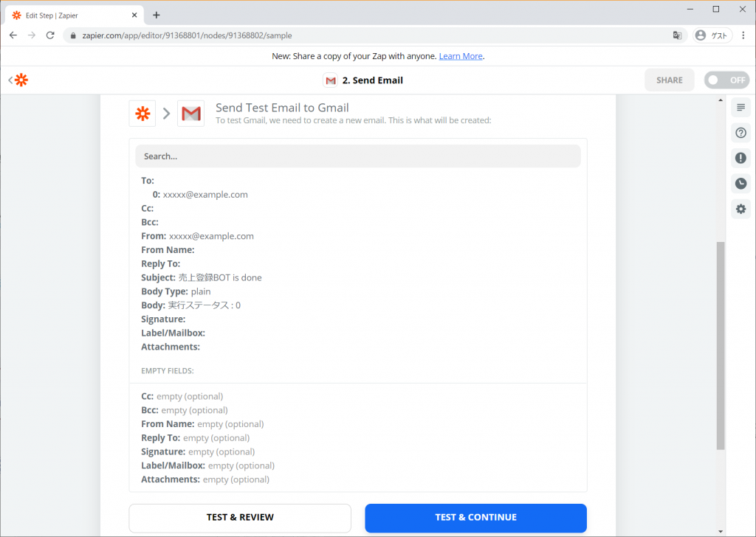The width and height of the screenshot is (756, 537).
Task: Open the task history clock icon
Action: click(x=740, y=184)
